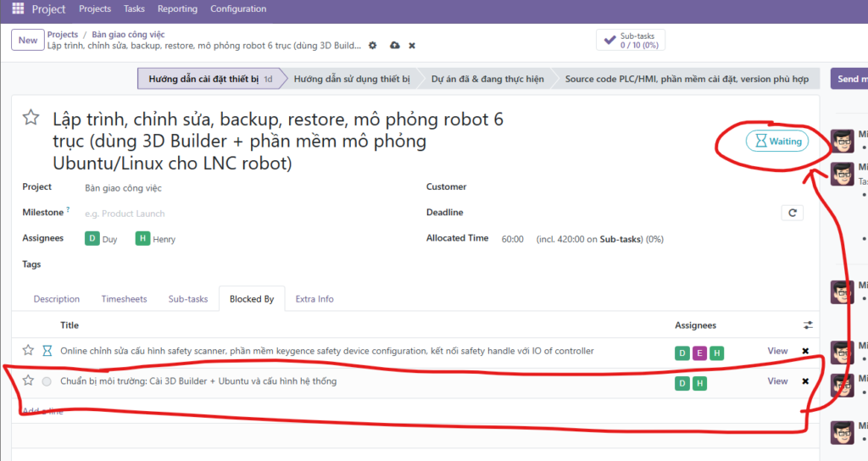Open the Waiting status dropdown
Screen dimensions: 868x461
776,142
